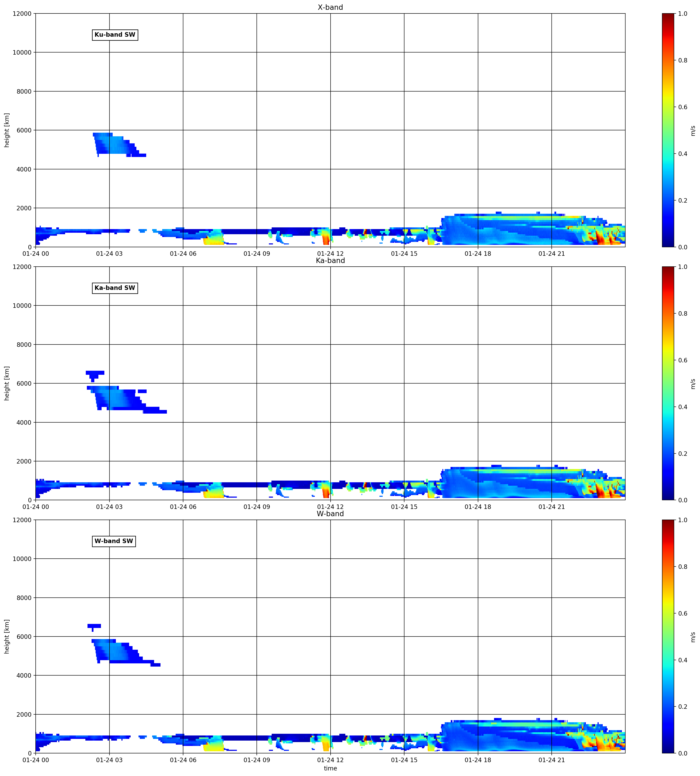The width and height of the screenshot is (700, 776).
Task: Click the 8000 y-tick of the Ka-band panel
Action: 24,345
